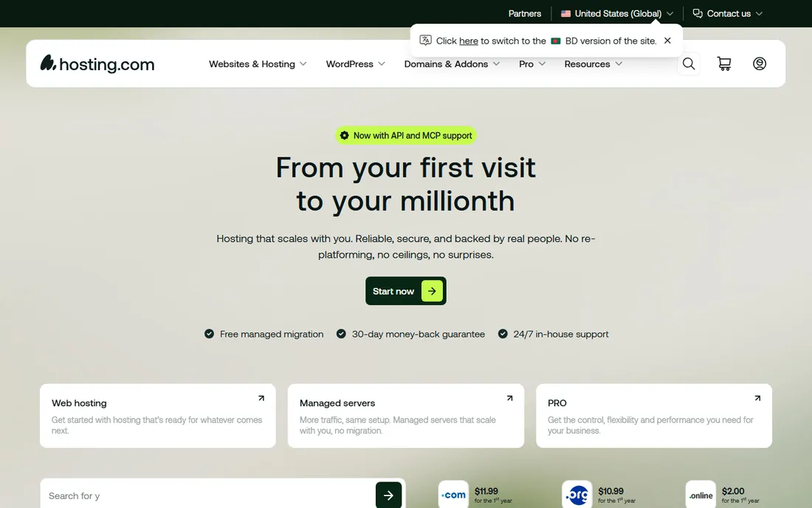The image size is (812, 508).
Task: Submit domain search arrow button
Action: pos(388,495)
